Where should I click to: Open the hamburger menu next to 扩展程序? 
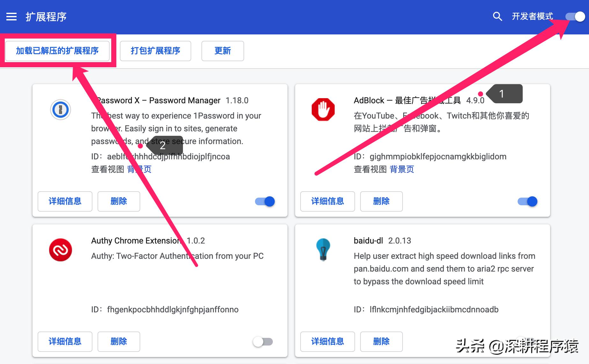pyautogui.click(x=11, y=17)
